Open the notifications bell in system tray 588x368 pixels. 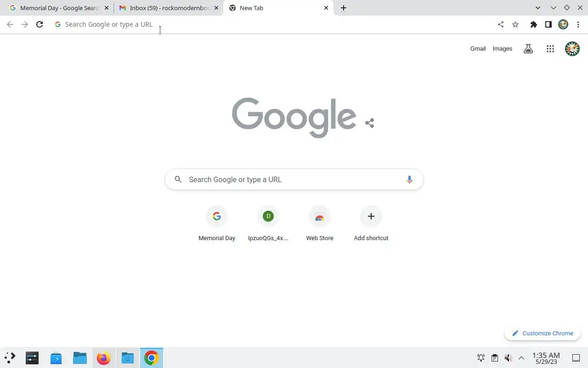click(481, 358)
